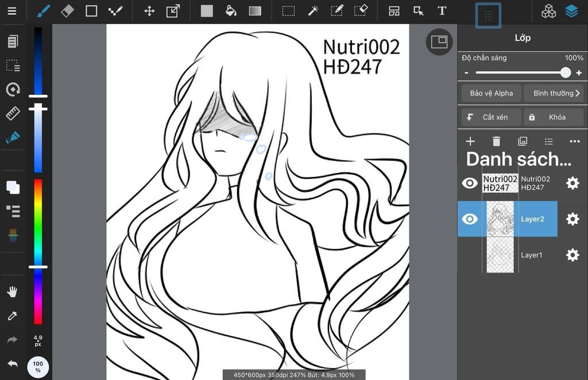Click the canvas info status bar
This screenshot has height=380, width=588.
click(294, 375)
